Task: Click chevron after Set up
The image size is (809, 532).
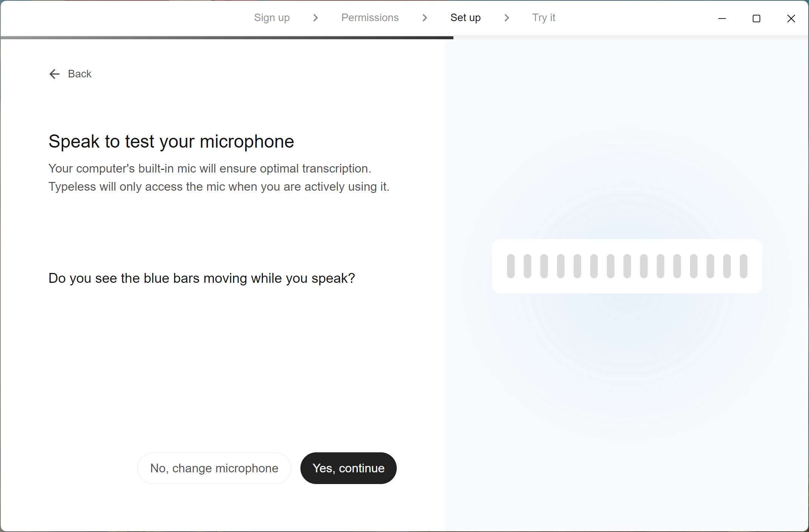Action: pyautogui.click(x=507, y=18)
